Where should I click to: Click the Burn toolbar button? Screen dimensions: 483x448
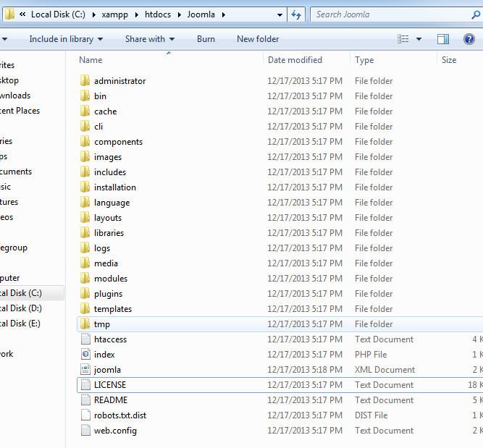[206, 39]
